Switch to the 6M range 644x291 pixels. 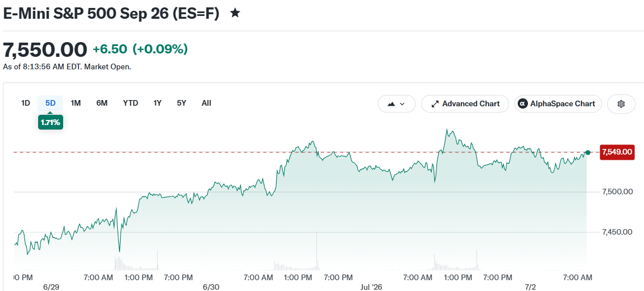coord(102,103)
